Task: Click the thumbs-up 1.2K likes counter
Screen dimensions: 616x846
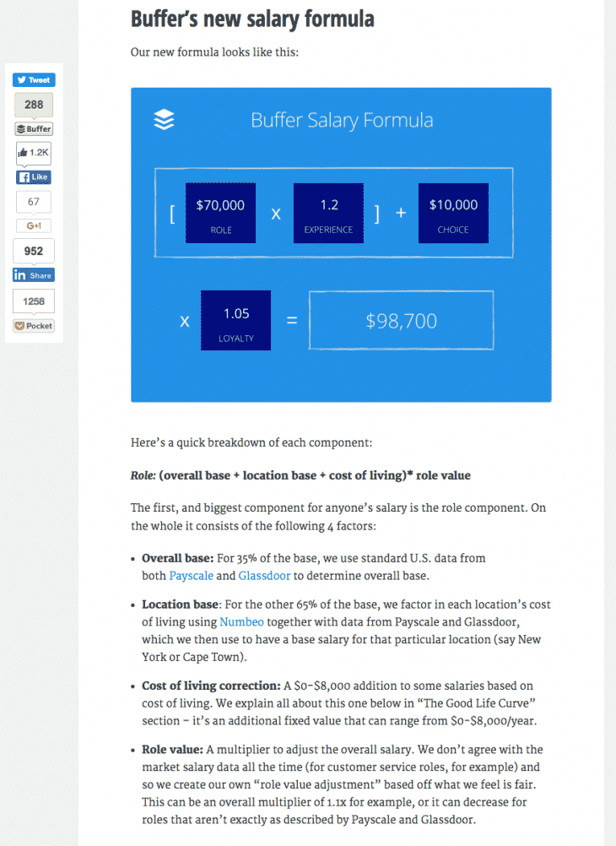Action: (34, 153)
